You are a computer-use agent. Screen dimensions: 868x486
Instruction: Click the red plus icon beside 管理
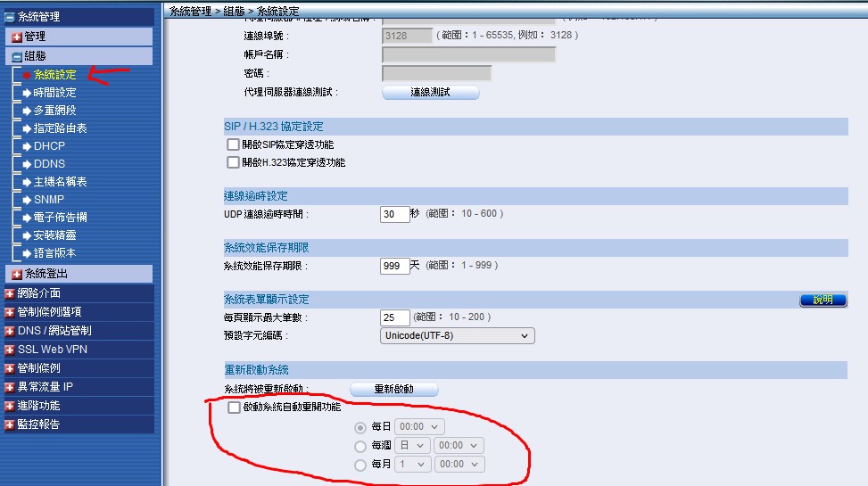(17, 37)
